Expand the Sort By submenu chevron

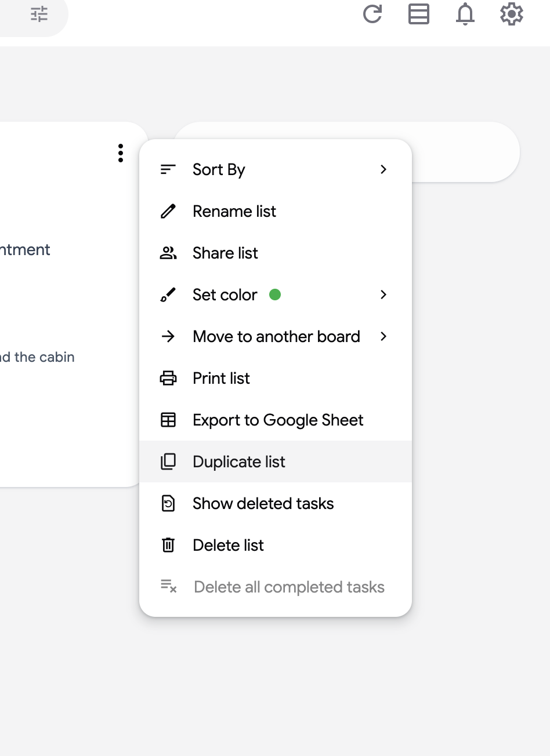(383, 169)
